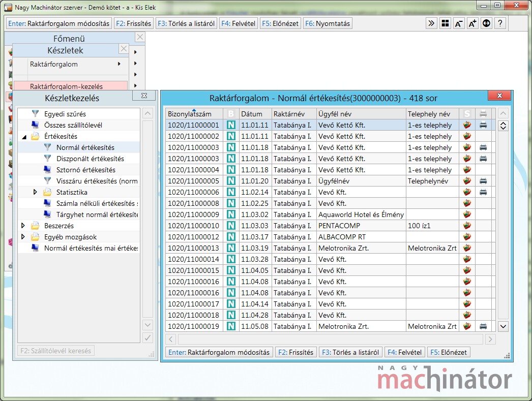Screen dimensions: 532x401
Task: Open the four-square grid view icon
Action: pyautogui.click(x=445, y=23)
